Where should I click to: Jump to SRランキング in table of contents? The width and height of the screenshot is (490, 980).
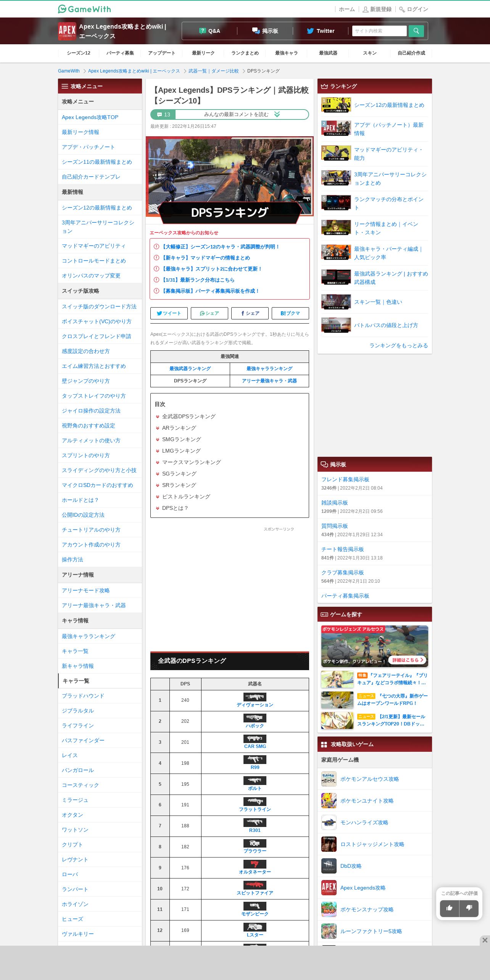pyautogui.click(x=179, y=485)
